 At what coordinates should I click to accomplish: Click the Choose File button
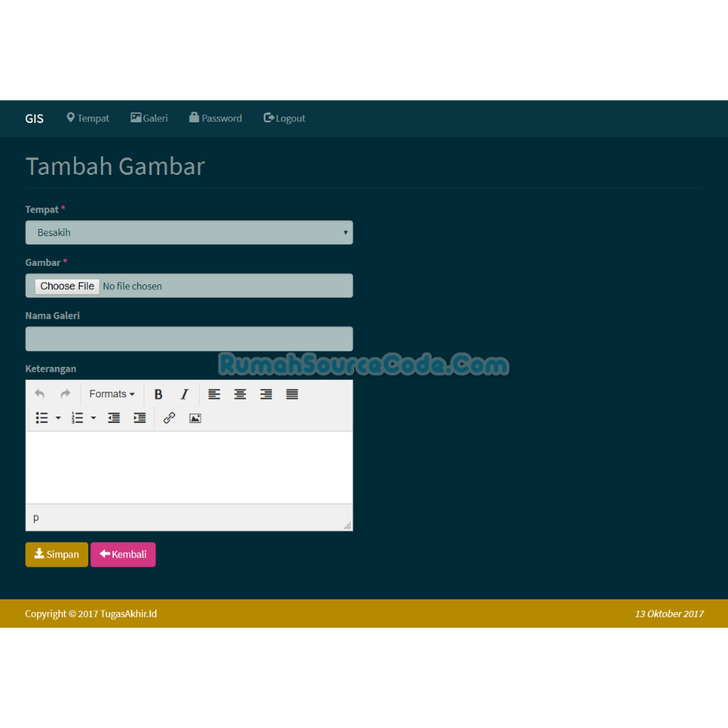pyautogui.click(x=68, y=286)
